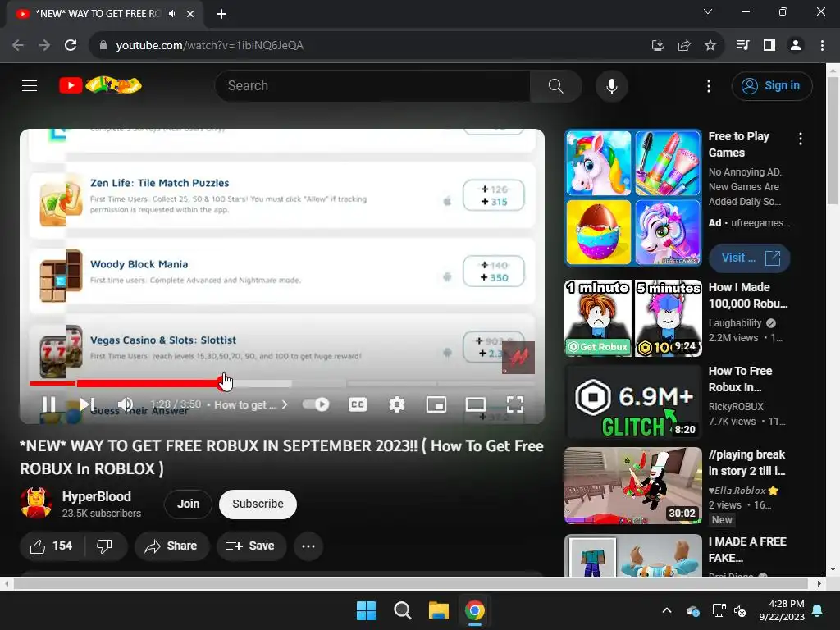
Task: Open more actions ellipsis under video
Action: 308,546
